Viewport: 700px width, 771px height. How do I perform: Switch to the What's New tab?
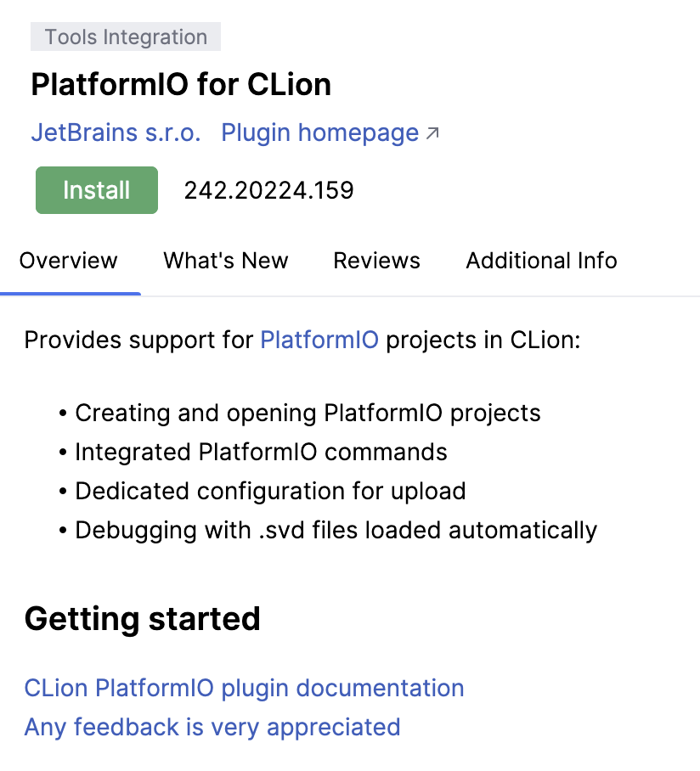click(225, 261)
